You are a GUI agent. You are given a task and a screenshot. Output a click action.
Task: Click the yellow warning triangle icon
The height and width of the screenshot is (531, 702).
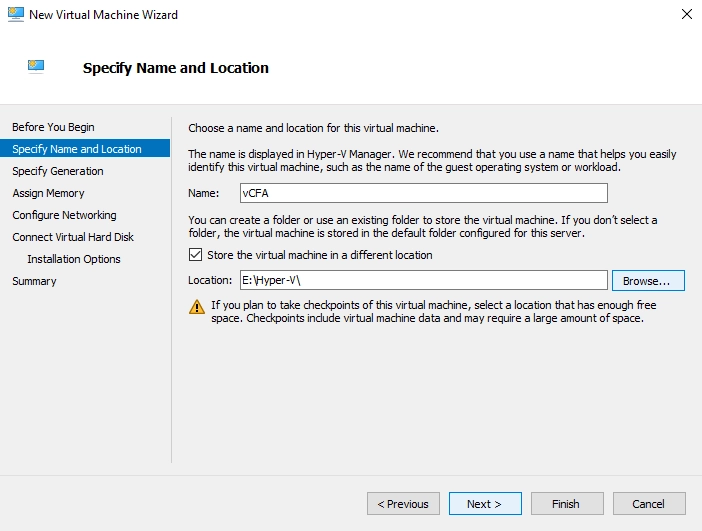197,307
